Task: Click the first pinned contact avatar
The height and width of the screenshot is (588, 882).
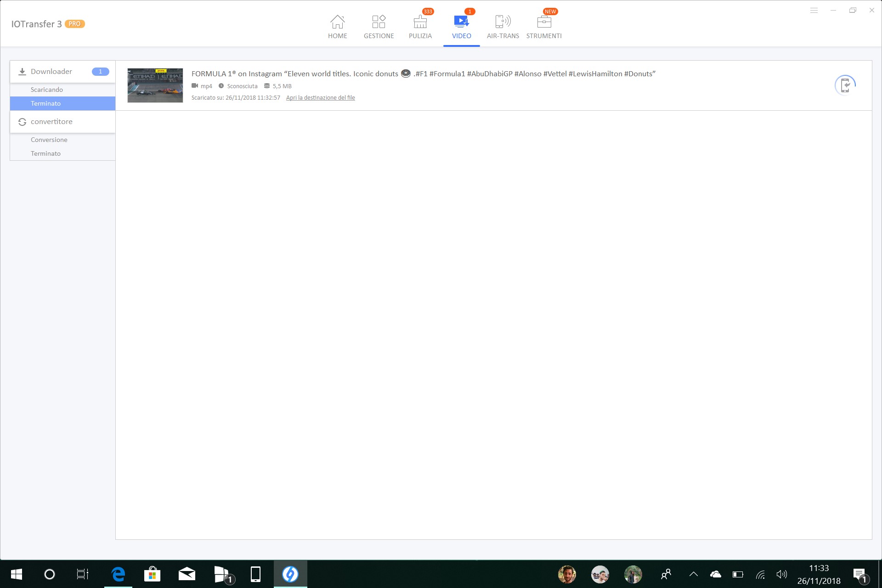Action: coord(567,574)
